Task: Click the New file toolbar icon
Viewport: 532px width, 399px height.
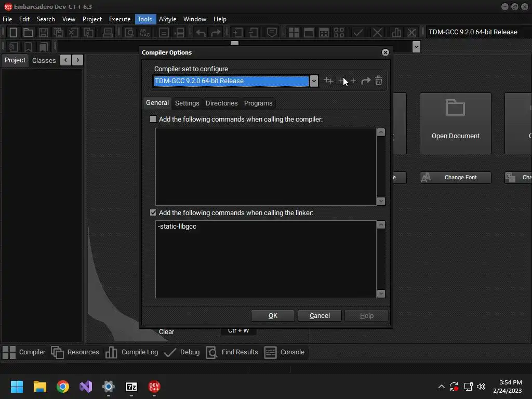Action: click(13, 33)
